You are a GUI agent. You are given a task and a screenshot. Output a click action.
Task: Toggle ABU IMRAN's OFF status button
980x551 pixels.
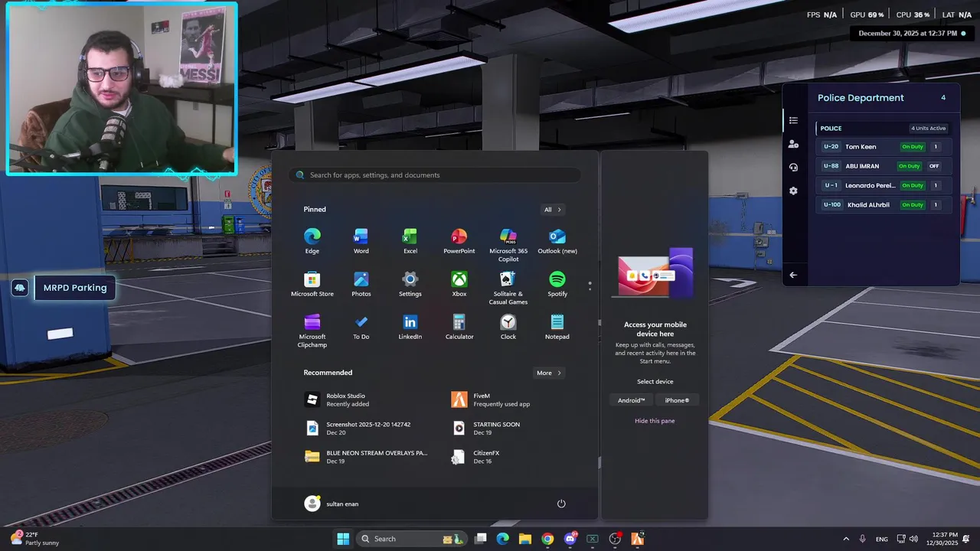tap(934, 166)
